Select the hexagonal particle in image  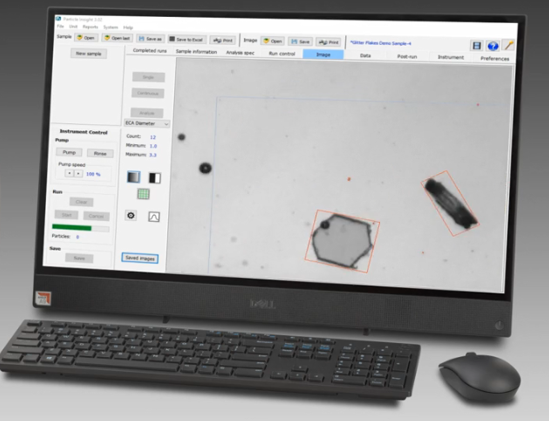[342, 241]
